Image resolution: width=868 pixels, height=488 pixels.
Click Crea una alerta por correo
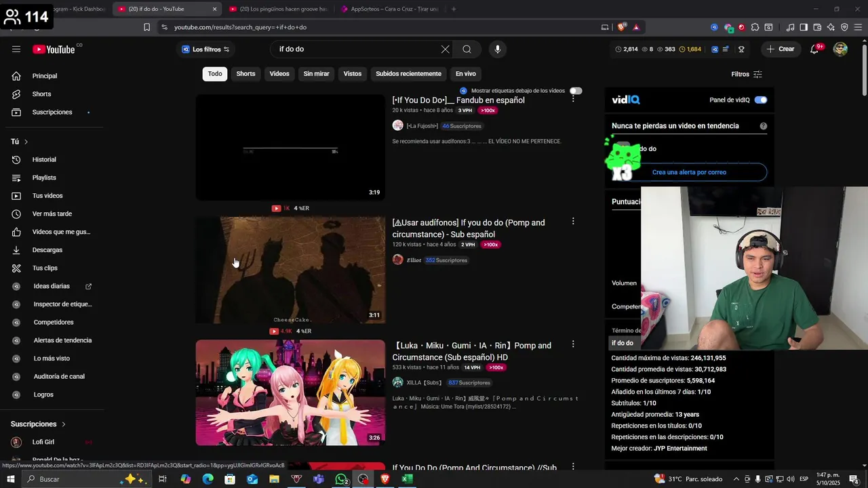click(689, 172)
